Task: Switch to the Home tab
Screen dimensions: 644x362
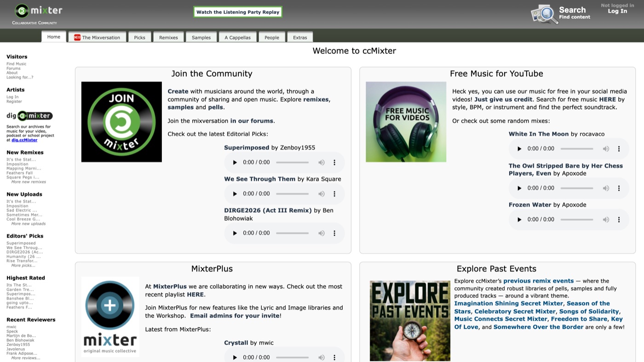Action: (53, 37)
